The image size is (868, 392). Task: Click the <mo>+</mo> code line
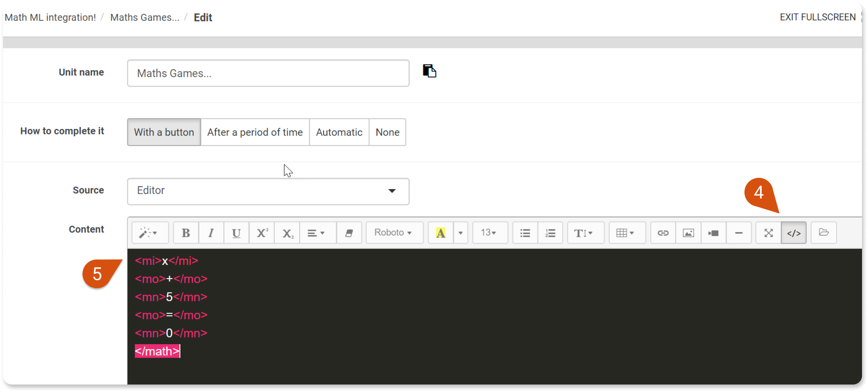click(x=171, y=279)
